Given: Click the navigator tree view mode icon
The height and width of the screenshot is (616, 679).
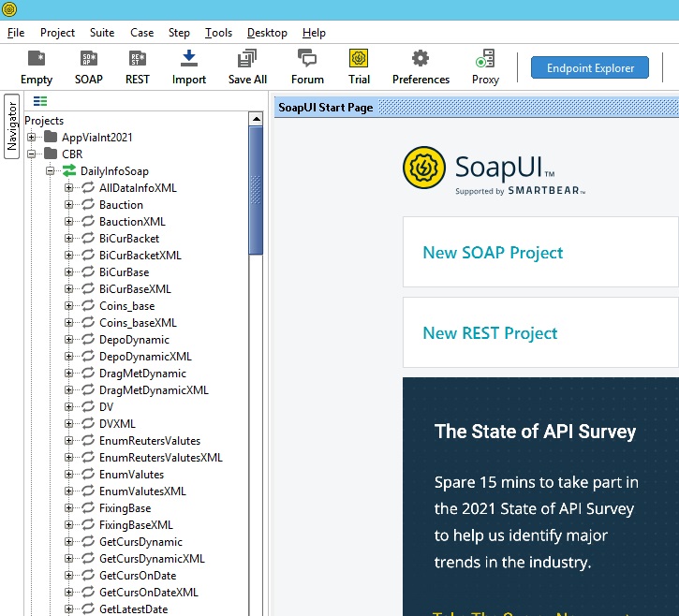Looking at the screenshot, I should pyautogui.click(x=40, y=101).
